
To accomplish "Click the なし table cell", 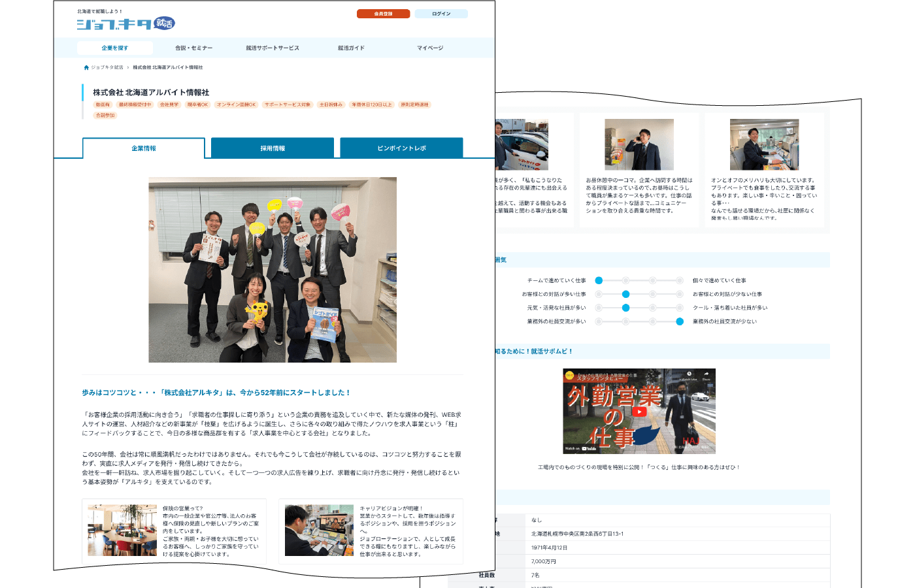I will [537, 520].
